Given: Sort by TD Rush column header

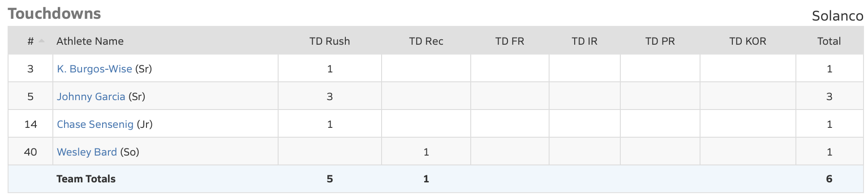Looking at the screenshot, I should point(329,41).
